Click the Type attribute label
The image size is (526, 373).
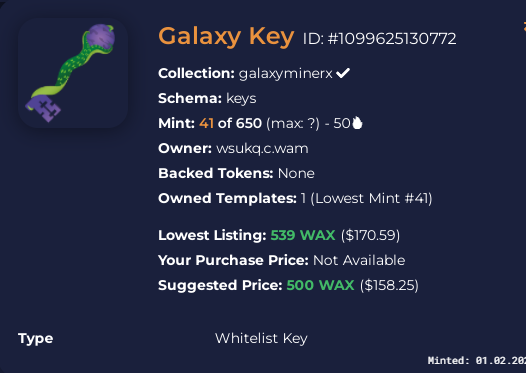tap(36, 339)
